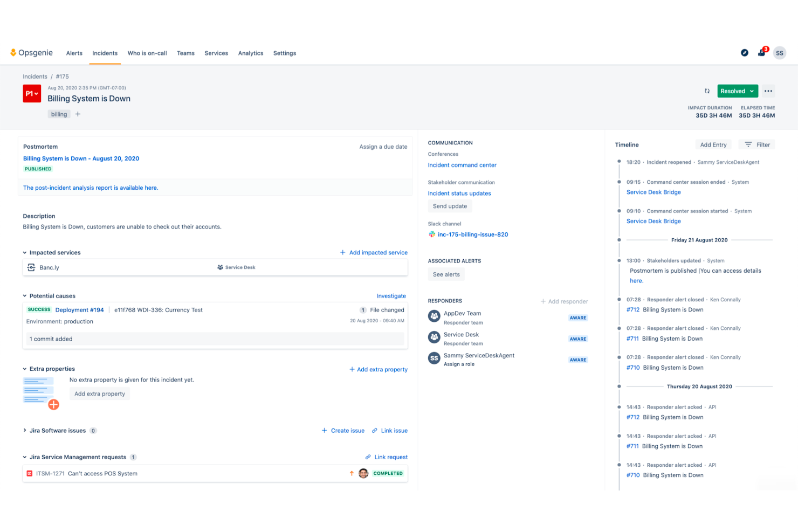Switch to the Analytics tab
The image size is (798, 532).
[x=251, y=53]
